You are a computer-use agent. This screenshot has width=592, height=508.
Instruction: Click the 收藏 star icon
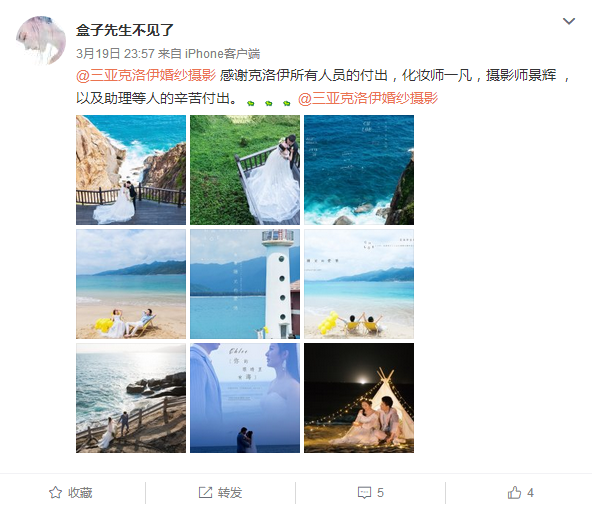tap(55, 493)
